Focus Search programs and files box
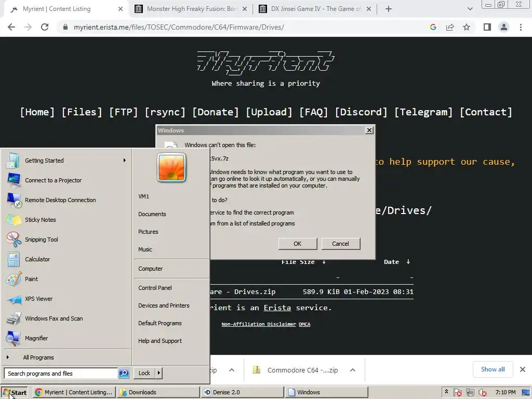 pos(61,373)
